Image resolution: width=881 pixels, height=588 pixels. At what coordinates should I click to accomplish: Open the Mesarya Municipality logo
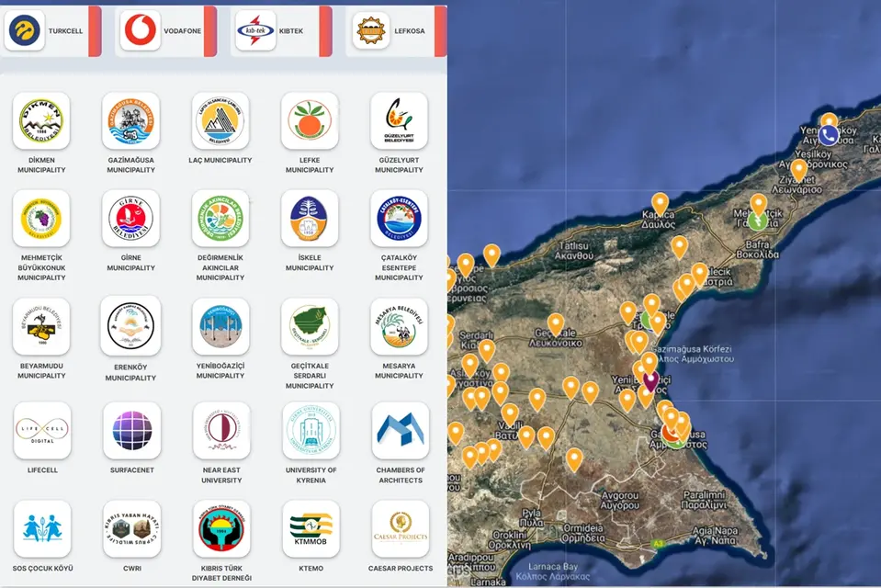[x=399, y=326]
